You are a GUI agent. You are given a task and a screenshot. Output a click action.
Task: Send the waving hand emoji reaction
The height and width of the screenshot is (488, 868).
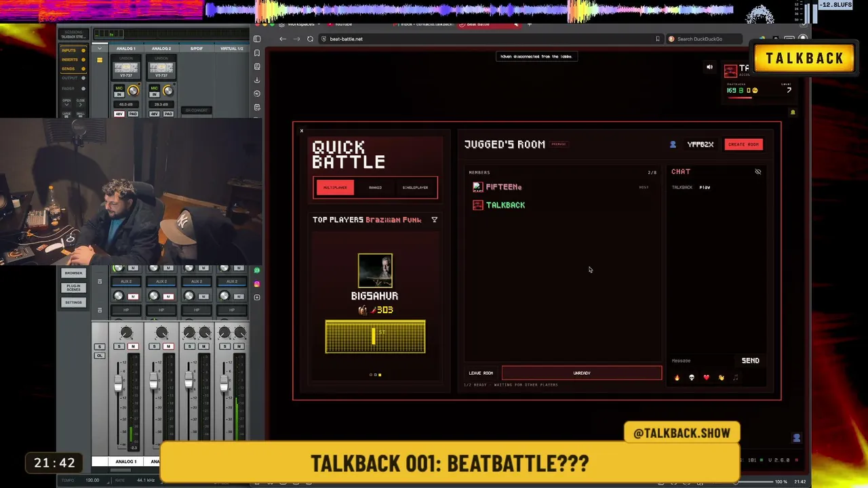[721, 378]
